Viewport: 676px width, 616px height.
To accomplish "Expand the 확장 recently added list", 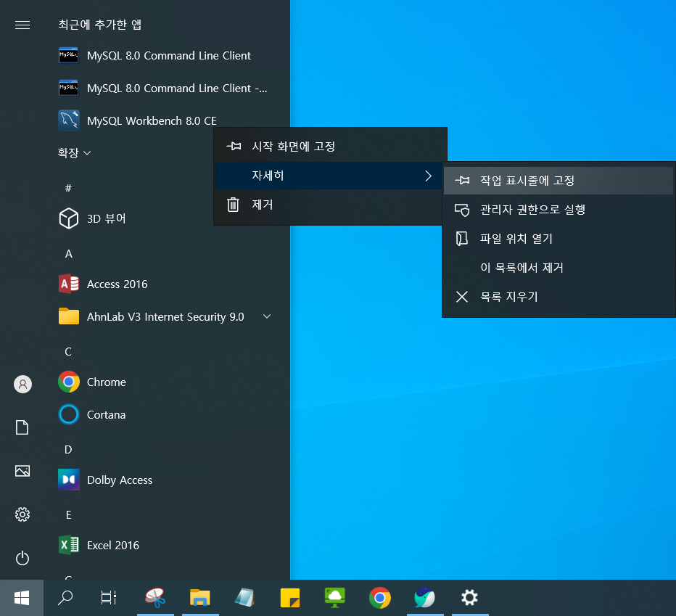I will click(x=74, y=152).
